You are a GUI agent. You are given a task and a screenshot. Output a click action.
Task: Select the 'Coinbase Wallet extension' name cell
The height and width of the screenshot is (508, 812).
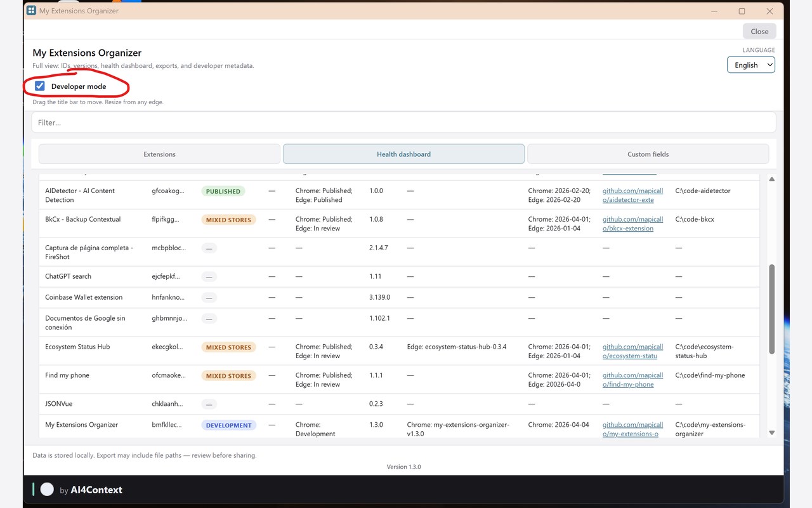point(84,297)
